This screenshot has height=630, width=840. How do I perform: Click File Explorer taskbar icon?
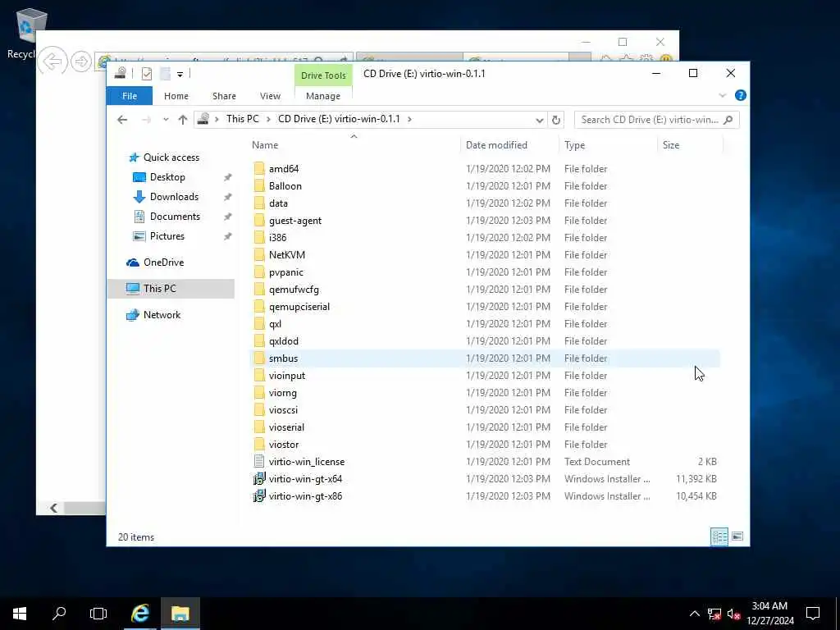(x=180, y=614)
